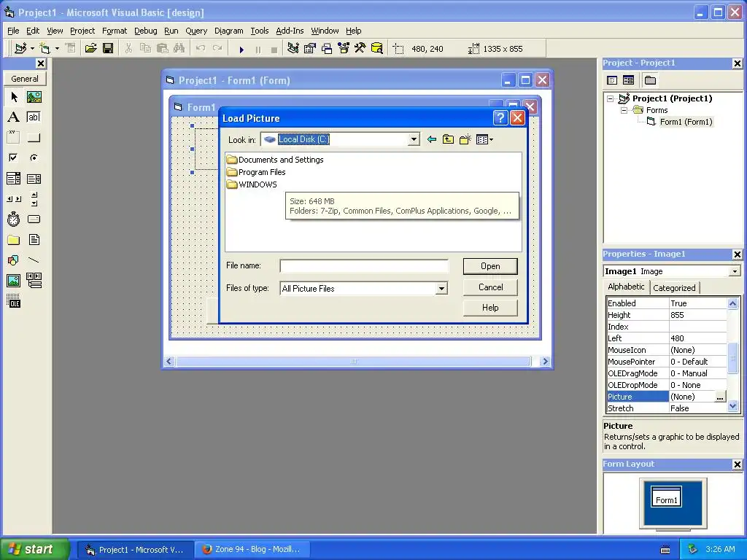This screenshot has width=747, height=560.
Task: Open Add Form dropdown arrow in toolbar
Action: [57, 49]
